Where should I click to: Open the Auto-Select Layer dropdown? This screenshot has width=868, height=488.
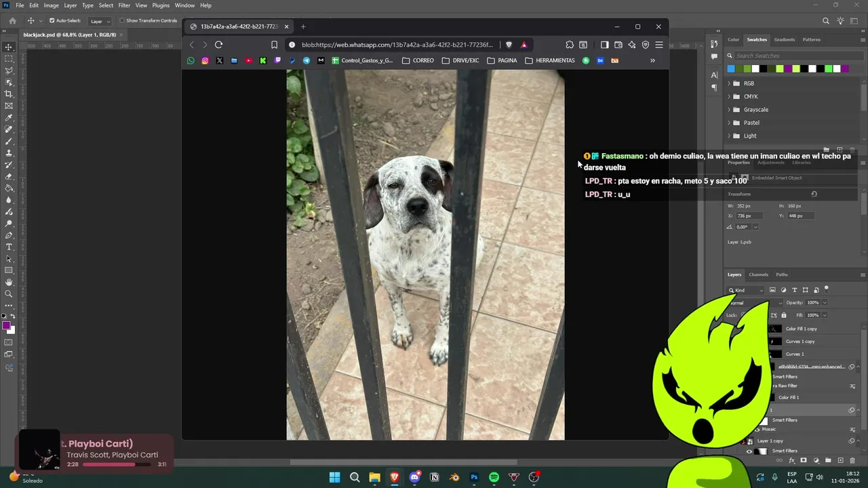point(100,21)
